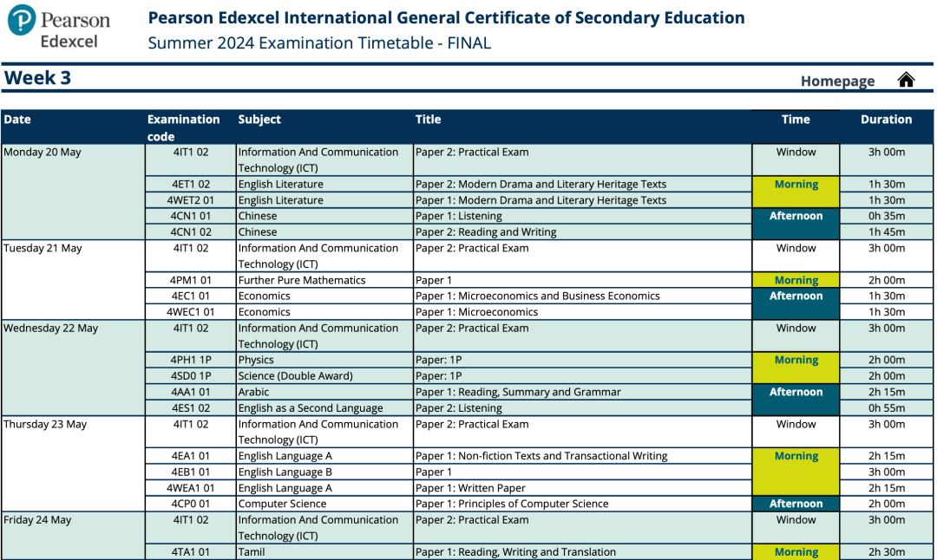Select the English Language B subject cell

(x=285, y=472)
